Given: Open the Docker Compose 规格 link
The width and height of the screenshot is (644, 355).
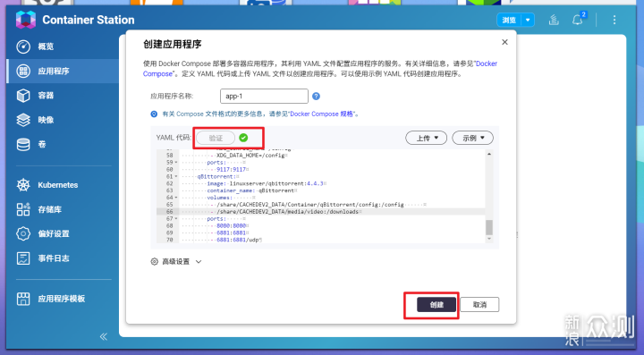Looking at the screenshot, I should tap(322, 114).
